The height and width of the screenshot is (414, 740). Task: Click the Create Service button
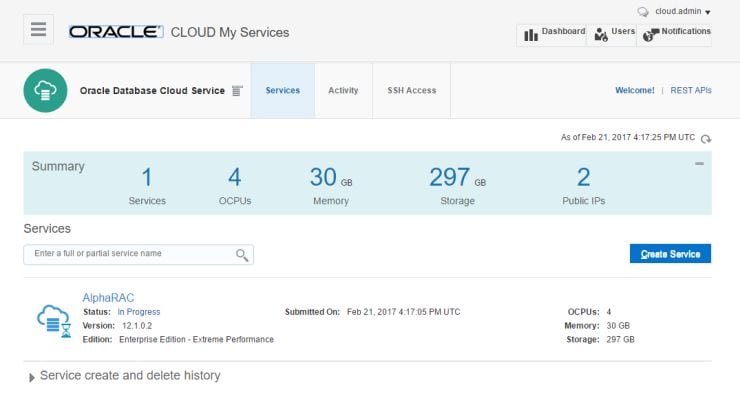point(670,254)
